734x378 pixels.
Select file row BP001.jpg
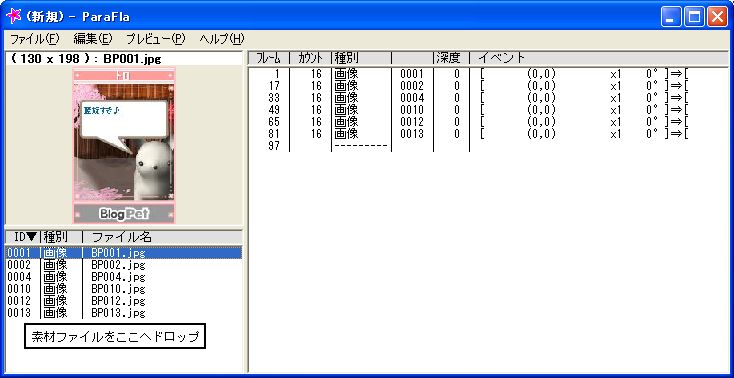click(x=124, y=253)
